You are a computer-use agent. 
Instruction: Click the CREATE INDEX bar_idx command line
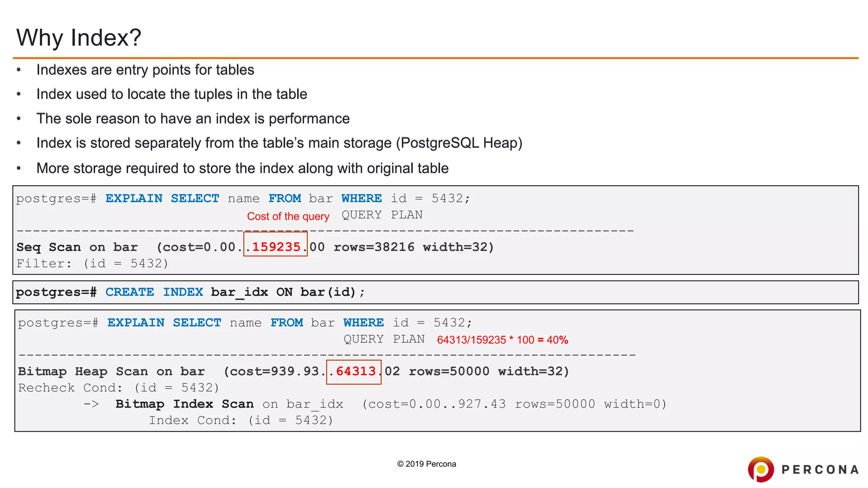coord(190,292)
